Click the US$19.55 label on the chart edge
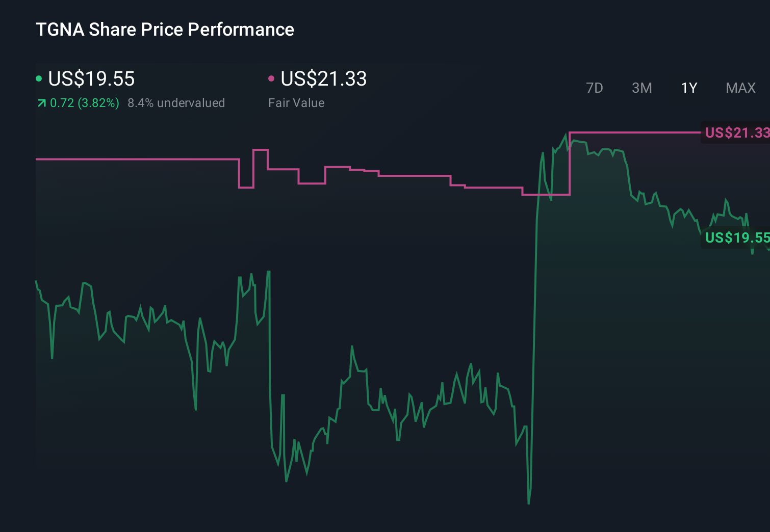The image size is (770, 532). (x=736, y=238)
